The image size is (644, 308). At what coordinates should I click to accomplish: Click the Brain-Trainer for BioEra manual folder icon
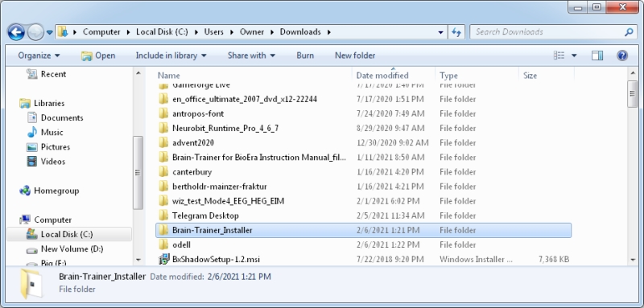click(x=164, y=157)
